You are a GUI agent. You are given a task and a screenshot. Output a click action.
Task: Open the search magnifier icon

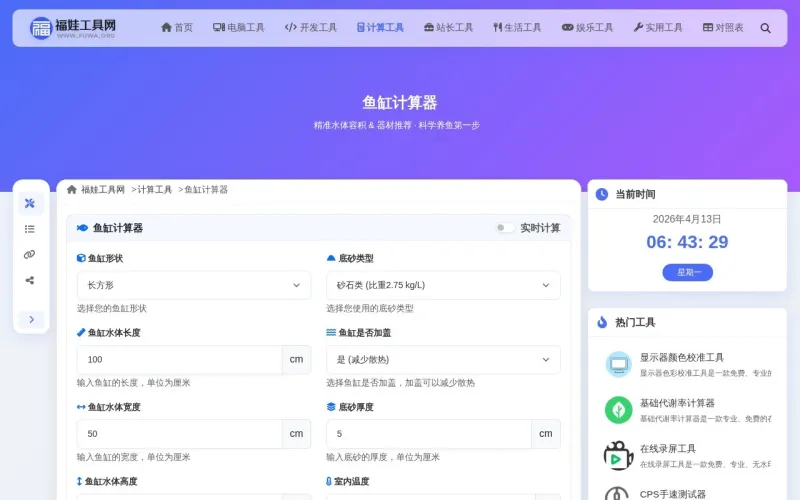click(x=765, y=28)
